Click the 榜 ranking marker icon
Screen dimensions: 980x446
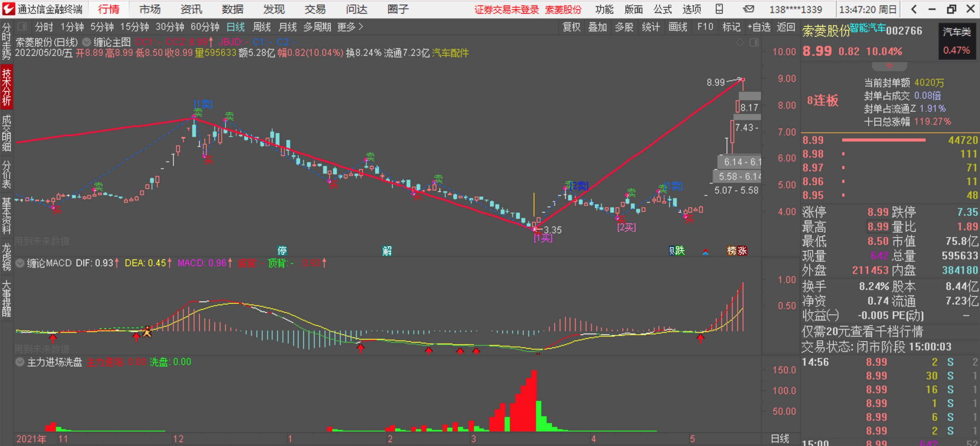(x=732, y=251)
